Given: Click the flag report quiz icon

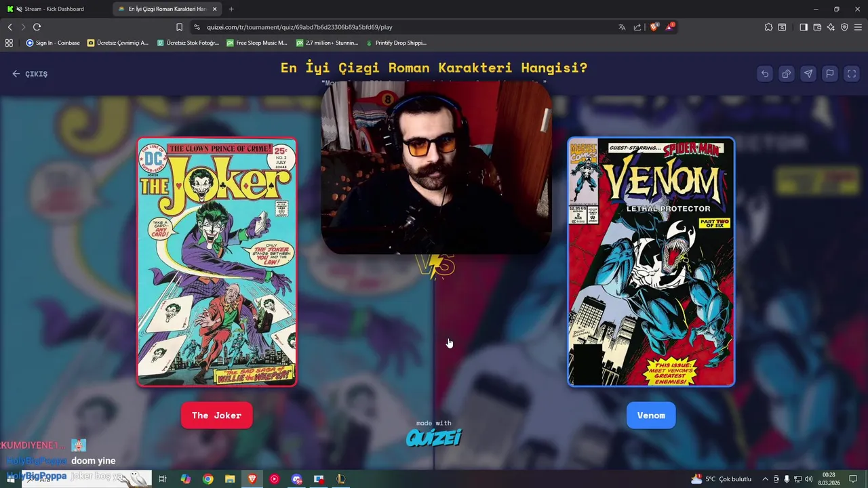Looking at the screenshot, I should click(830, 74).
